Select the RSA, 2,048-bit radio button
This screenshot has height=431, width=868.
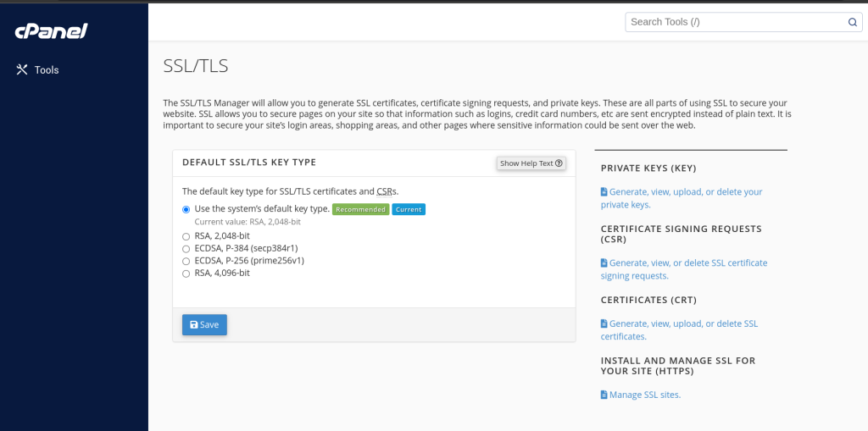[186, 236]
